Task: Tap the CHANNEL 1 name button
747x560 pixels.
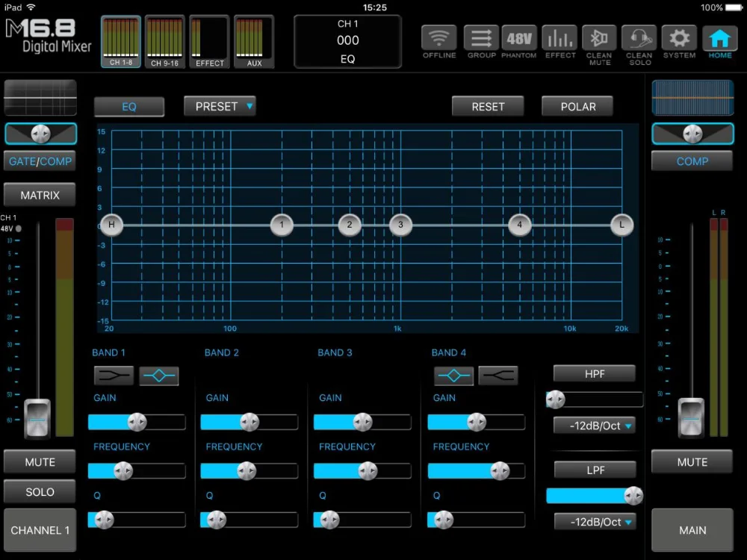Action: (40, 530)
